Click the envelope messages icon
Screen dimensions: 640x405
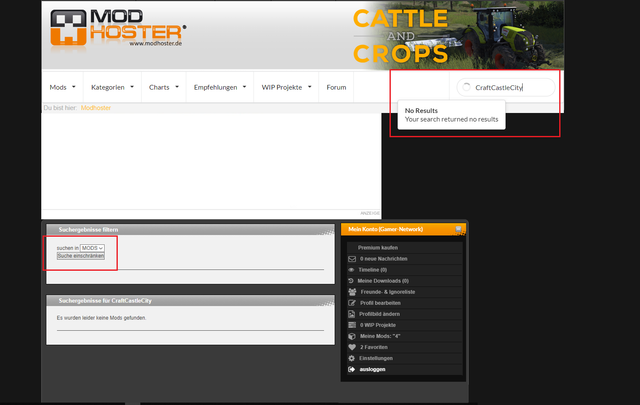352,258
